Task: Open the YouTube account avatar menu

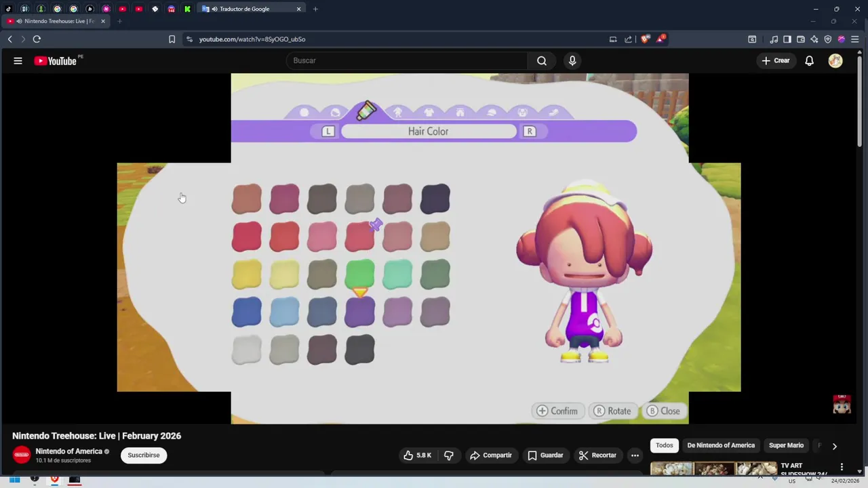Action: (x=835, y=61)
